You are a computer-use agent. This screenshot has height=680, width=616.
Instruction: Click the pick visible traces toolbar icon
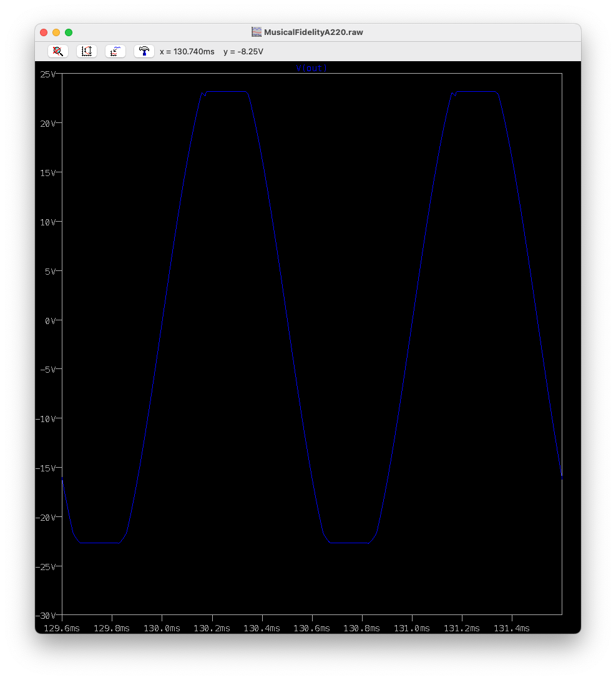tap(115, 51)
